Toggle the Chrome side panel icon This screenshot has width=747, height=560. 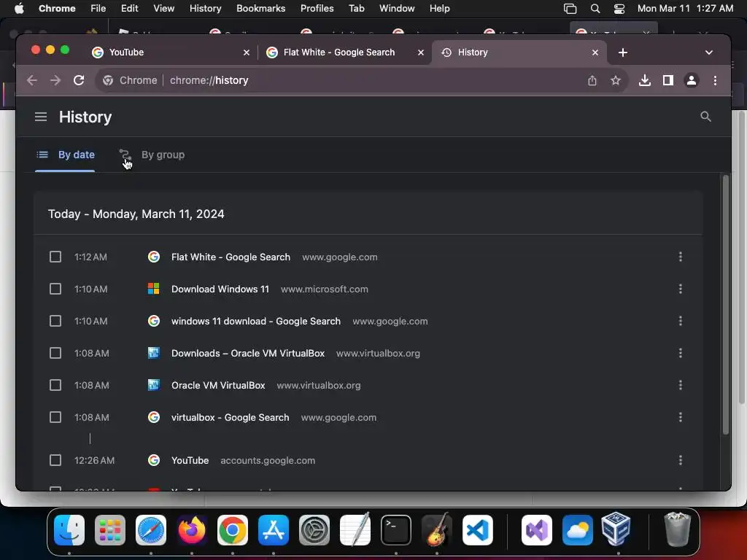[x=668, y=80]
